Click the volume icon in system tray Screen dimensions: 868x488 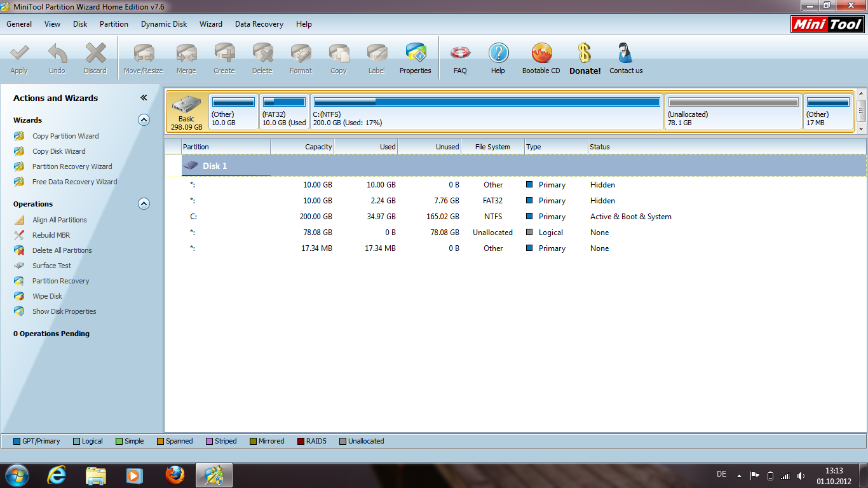click(x=801, y=475)
